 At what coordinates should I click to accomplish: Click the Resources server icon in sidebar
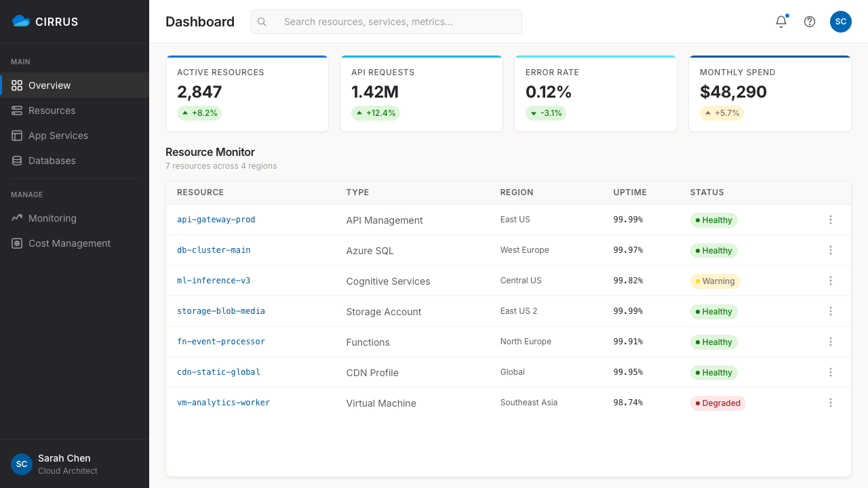(x=17, y=110)
